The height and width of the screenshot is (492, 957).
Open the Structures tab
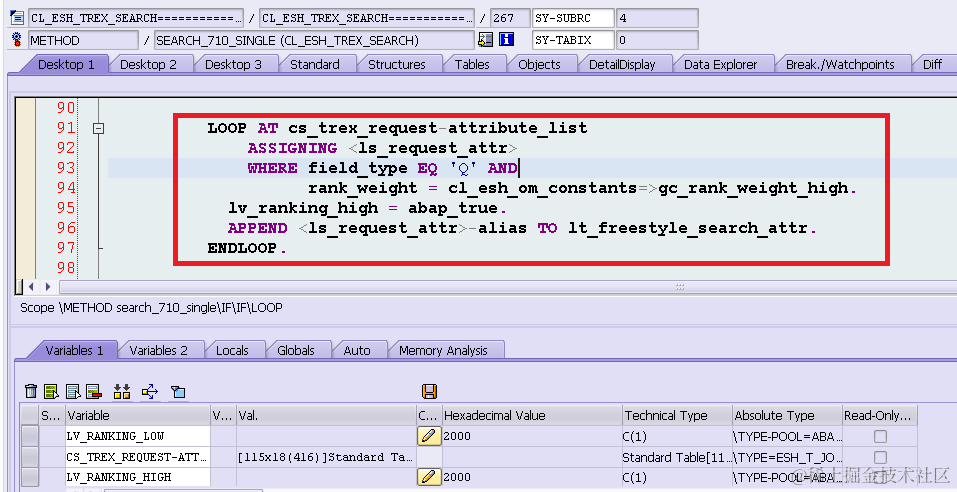[397, 64]
